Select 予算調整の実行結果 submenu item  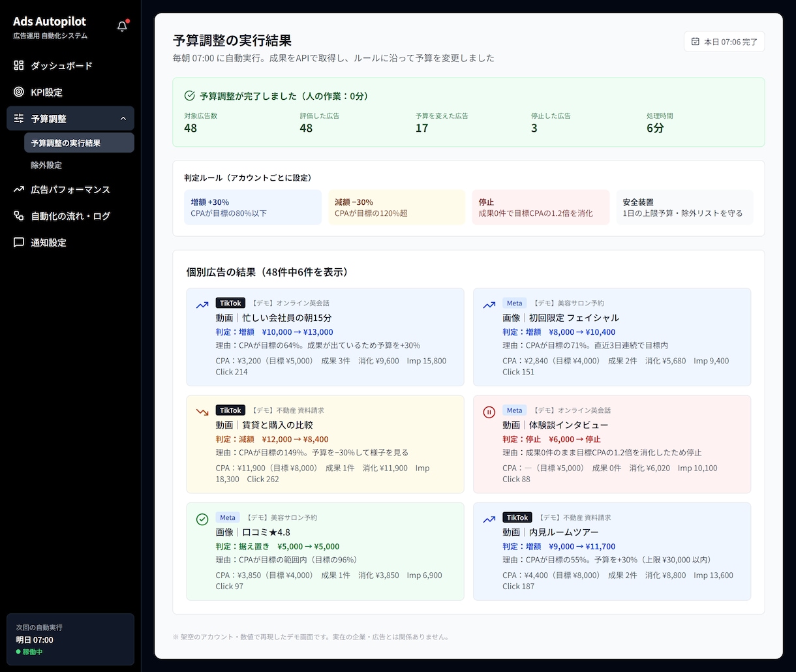click(x=79, y=143)
